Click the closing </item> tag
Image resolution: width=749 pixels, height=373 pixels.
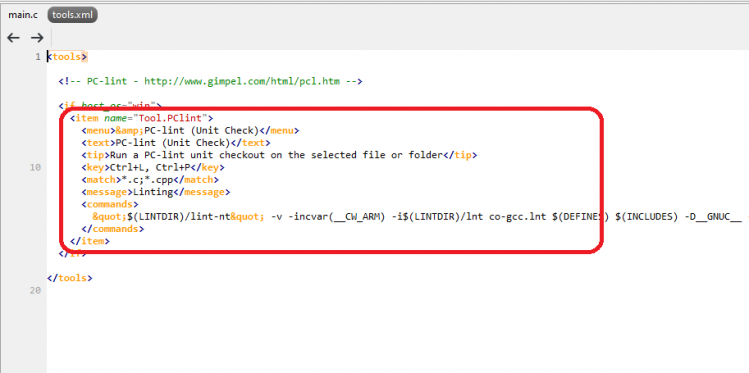[90, 242]
